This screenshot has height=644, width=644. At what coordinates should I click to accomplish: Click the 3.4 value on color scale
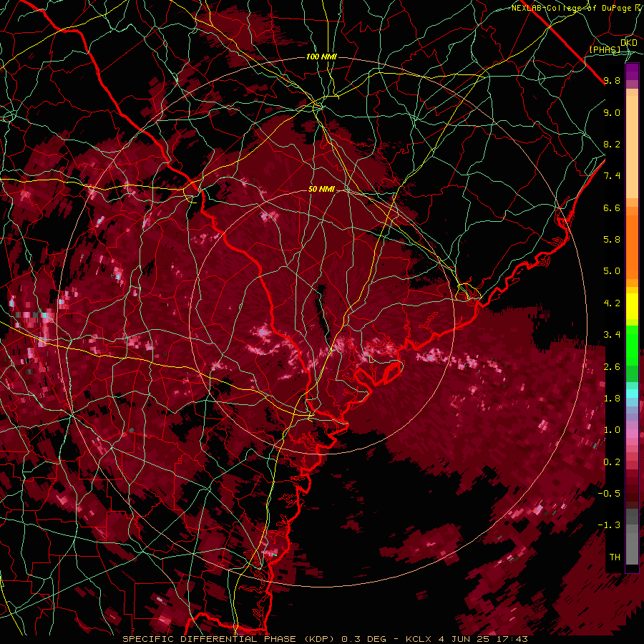[x=612, y=335]
